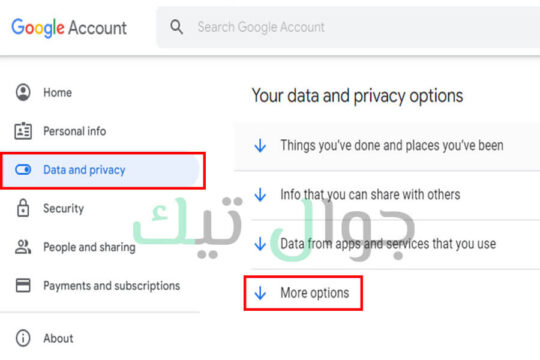Expand arrow beside Data from apps and services
Screen dimensions: 540x360
point(260,244)
